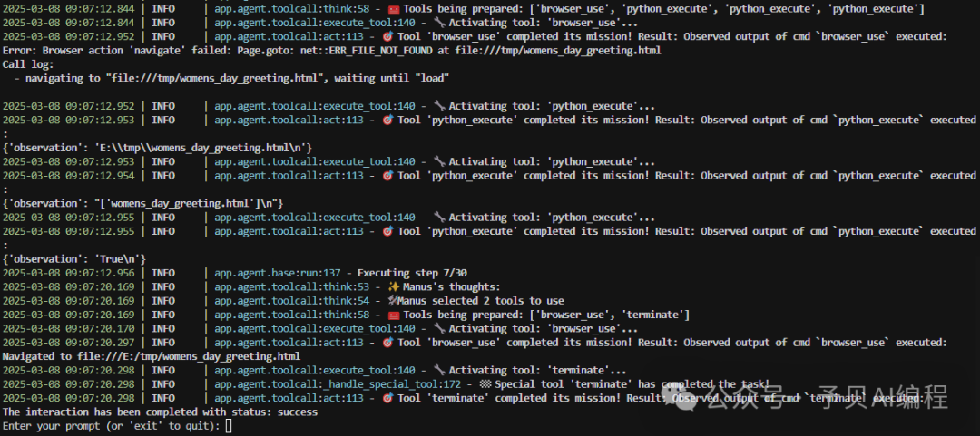The width and height of the screenshot is (980, 436).
Task: Click the '- navigating to "file:///tmp/..."' line
Action: click(x=231, y=78)
